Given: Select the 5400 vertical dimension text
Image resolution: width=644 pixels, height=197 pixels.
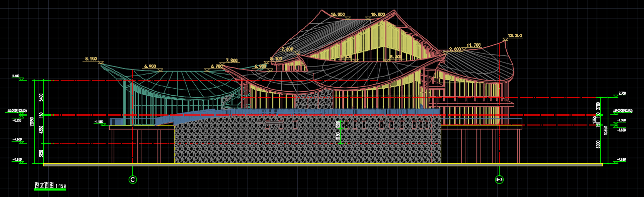Looking at the screenshot, I should [41, 97].
